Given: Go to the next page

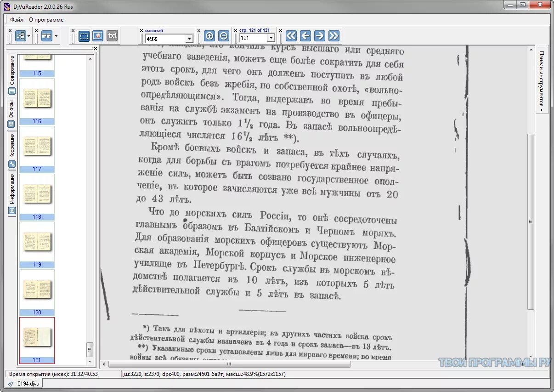Looking at the screenshot, I should [320, 35].
